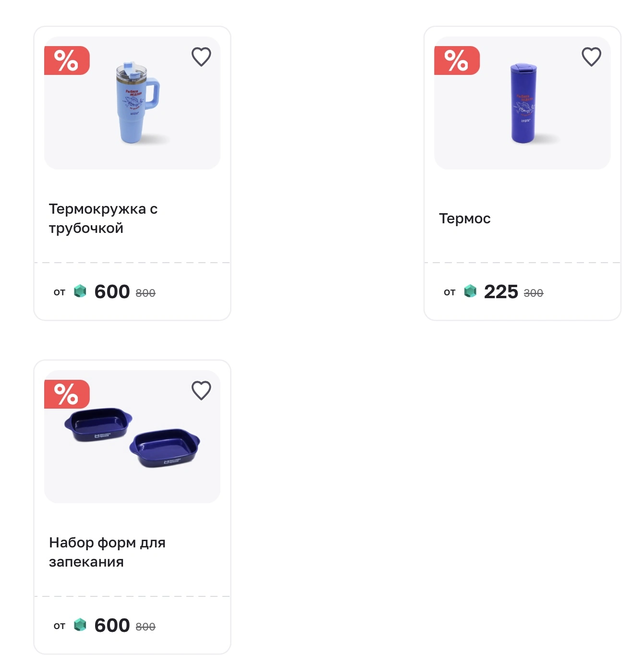The image size is (644, 666).
Task: Open the Термокружка с трубочкой title link
Action: coord(103,218)
